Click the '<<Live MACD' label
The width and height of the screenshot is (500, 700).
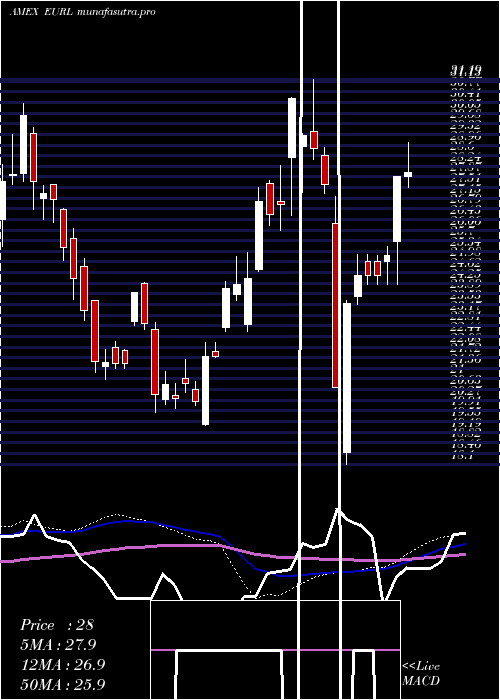click(x=421, y=674)
